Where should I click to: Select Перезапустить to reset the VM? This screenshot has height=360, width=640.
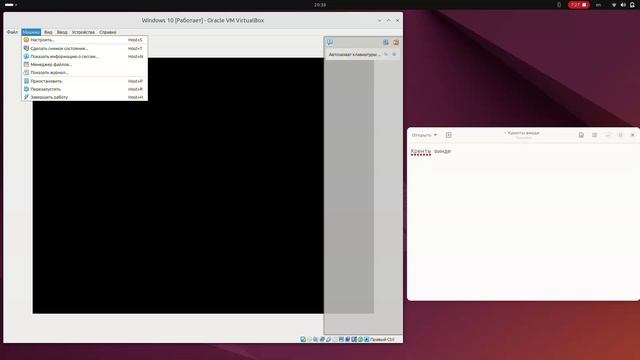(x=84, y=89)
